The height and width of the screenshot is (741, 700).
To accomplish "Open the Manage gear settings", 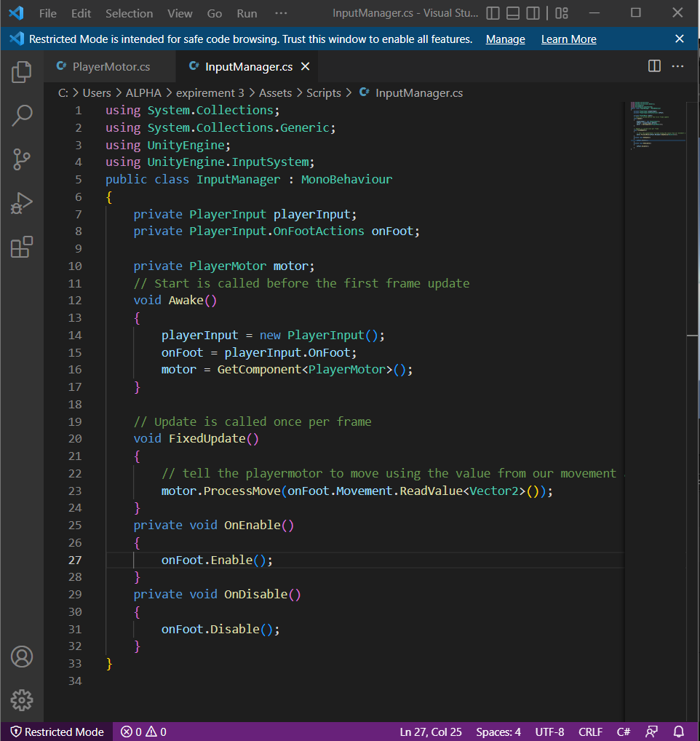I will pos(22,700).
